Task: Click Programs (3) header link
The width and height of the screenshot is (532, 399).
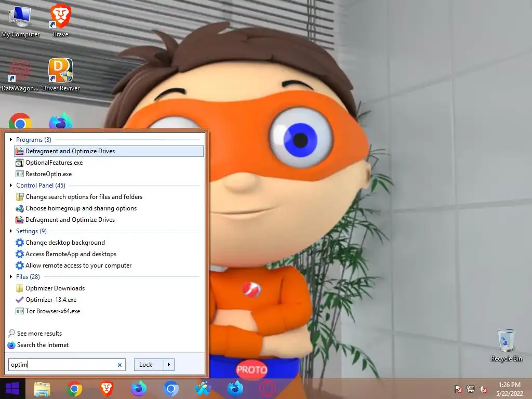Action: pos(34,140)
